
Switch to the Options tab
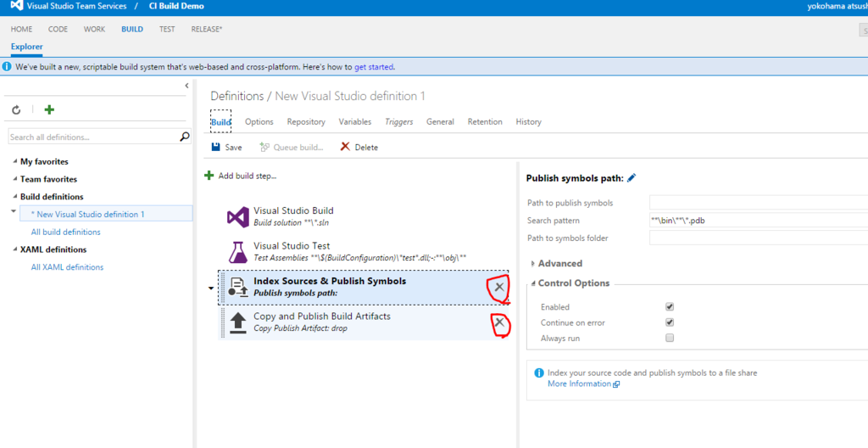[259, 122]
